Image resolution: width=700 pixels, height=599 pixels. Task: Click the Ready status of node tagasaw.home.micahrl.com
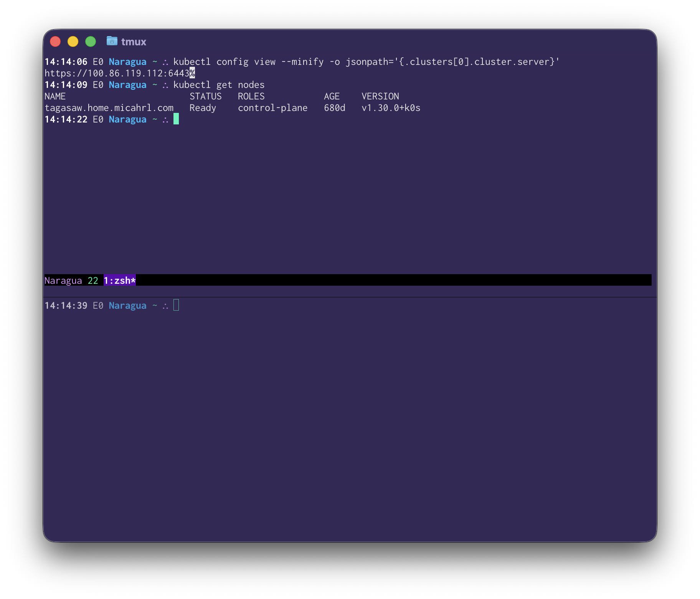202,108
